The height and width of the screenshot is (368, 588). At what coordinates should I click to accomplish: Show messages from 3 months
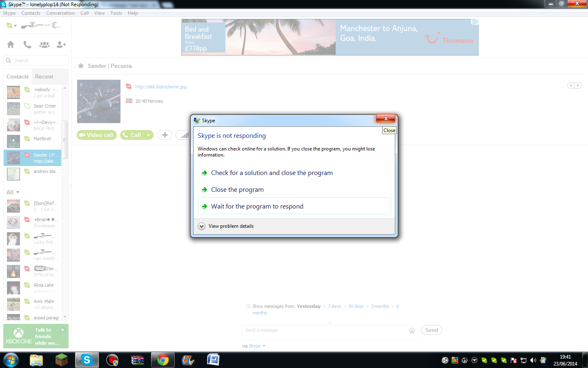[x=380, y=306]
